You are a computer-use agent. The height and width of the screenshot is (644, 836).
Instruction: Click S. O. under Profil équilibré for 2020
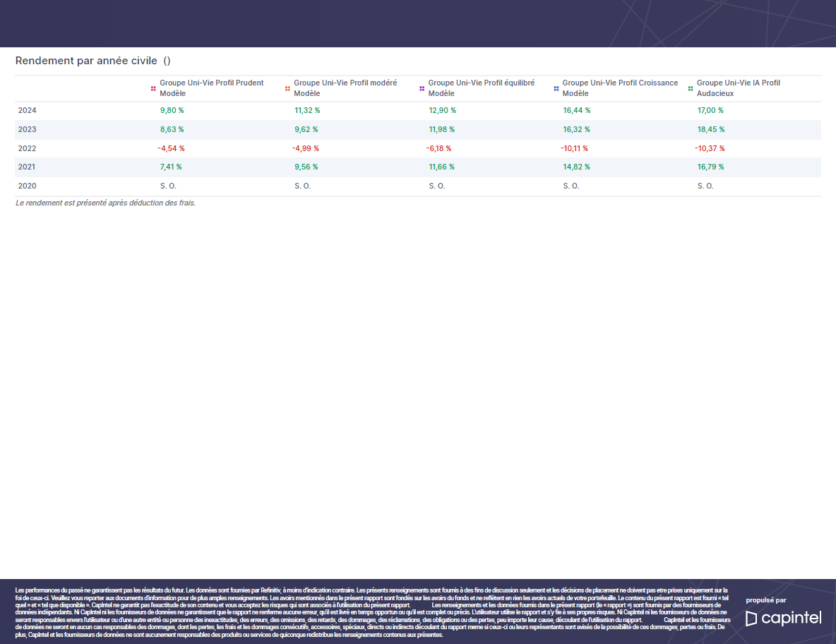[x=436, y=186]
